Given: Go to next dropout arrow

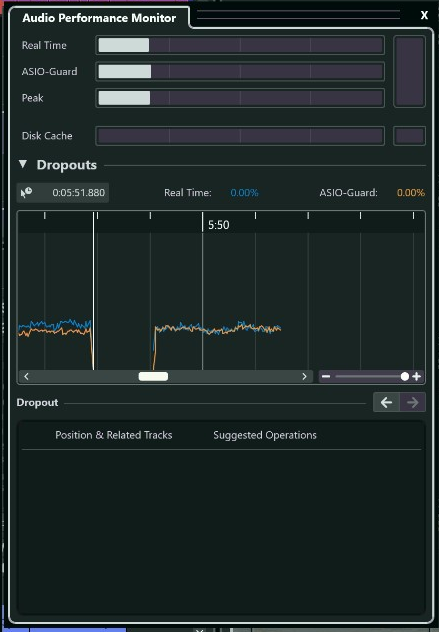Looking at the screenshot, I should (412, 402).
